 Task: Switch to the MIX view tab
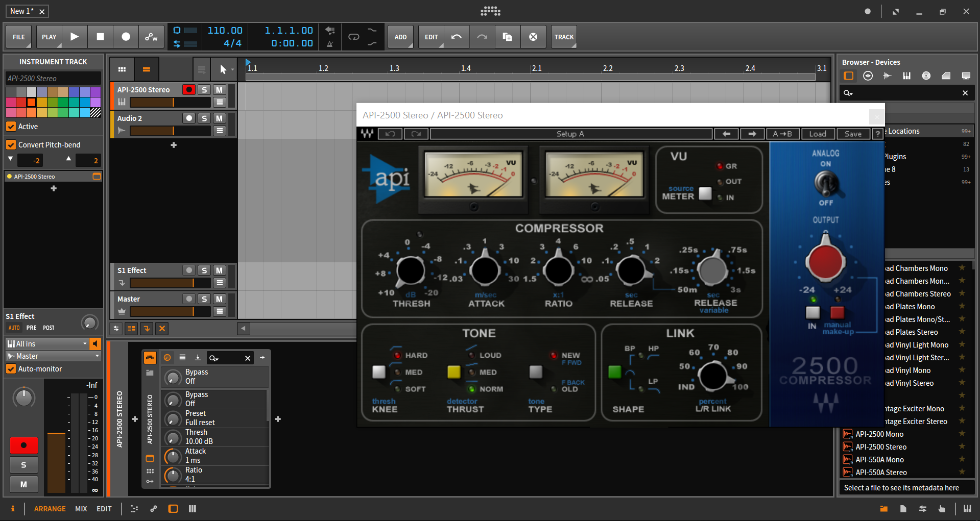click(81, 509)
